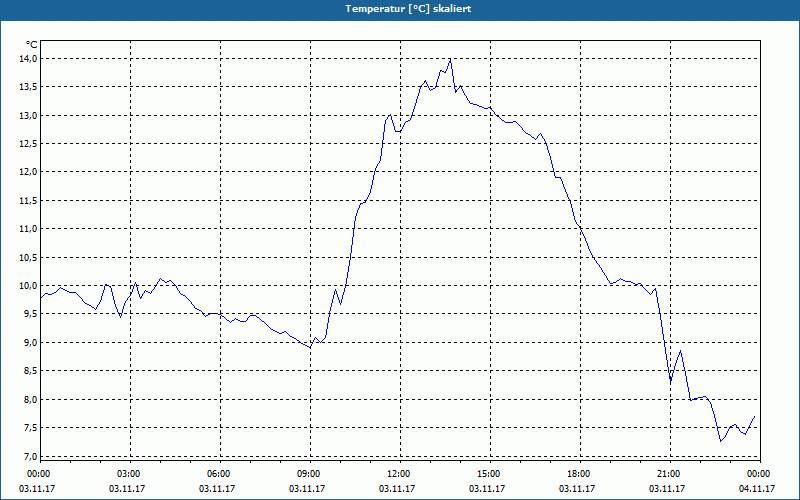Click the 06:00 time axis label
Image resolution: width=800 pixels, height=500 pixels.
pyautogui.click(x=220, y=474)
